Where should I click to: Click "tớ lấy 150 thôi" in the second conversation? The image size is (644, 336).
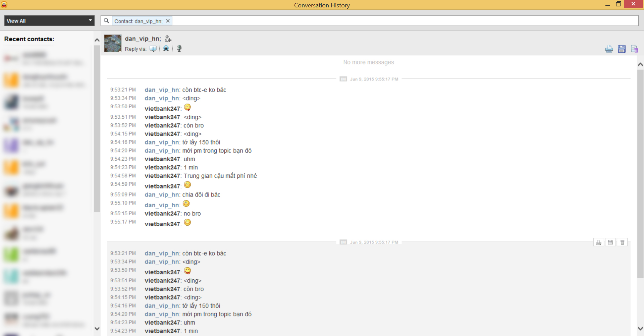pos(201,306)
